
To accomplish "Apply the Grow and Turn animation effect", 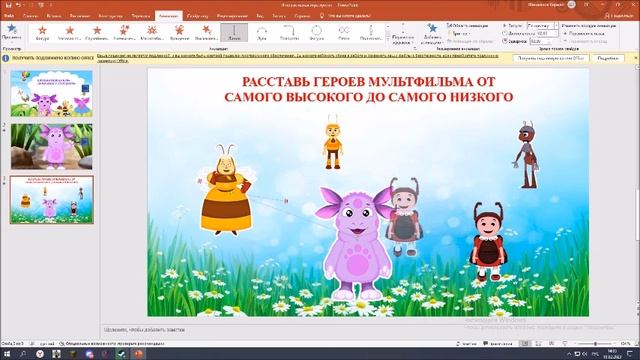I will tap(124, 33).
